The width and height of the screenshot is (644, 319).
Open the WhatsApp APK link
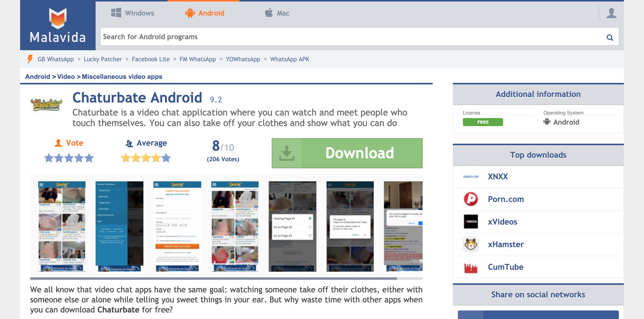coord(290,59)
